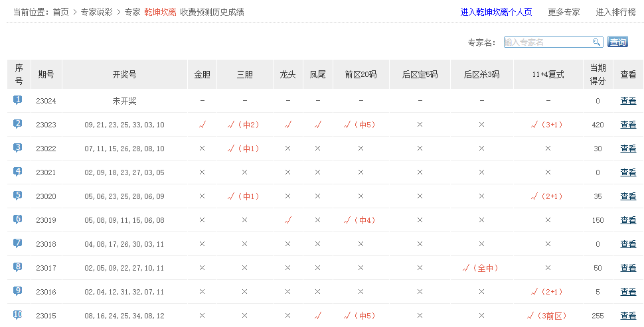Click the magnifier icon in the search box
This screenshot has height=327, width=644.
click(x=597, y=42)
